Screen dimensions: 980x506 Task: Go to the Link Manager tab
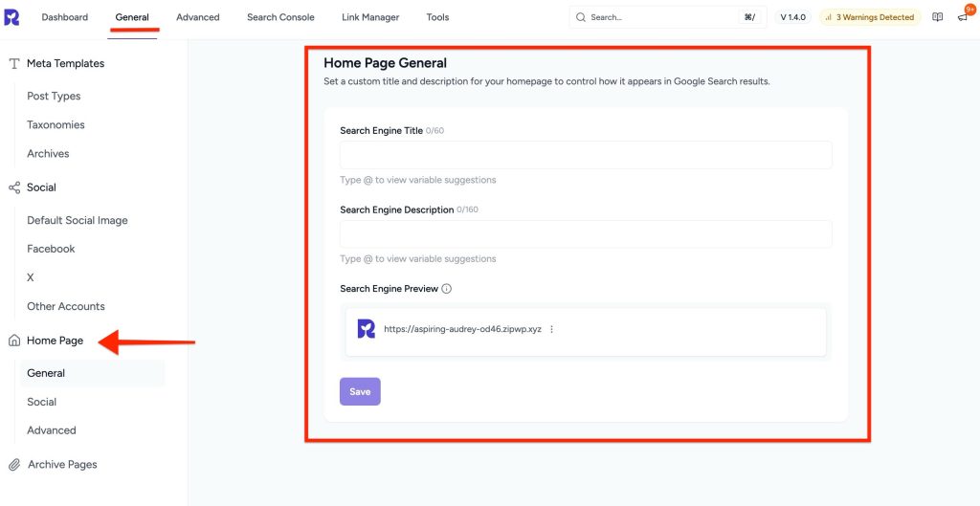click(x=370, y=17)
